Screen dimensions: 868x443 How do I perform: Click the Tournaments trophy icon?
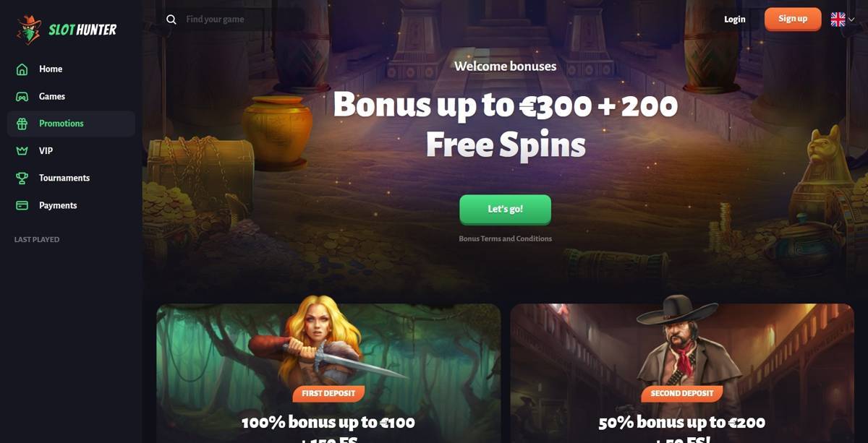(x=22, y=178)
